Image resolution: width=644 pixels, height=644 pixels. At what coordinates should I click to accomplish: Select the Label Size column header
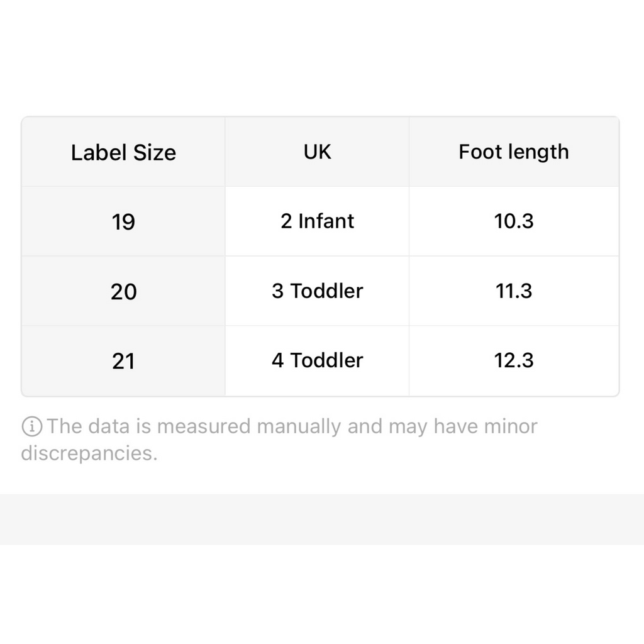pyautogui.click(x=123, y=152)
